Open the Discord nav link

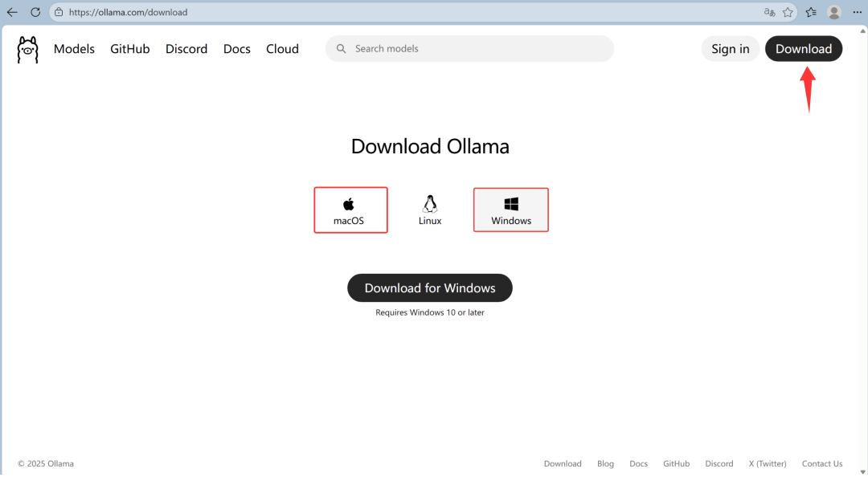(186, 49)
